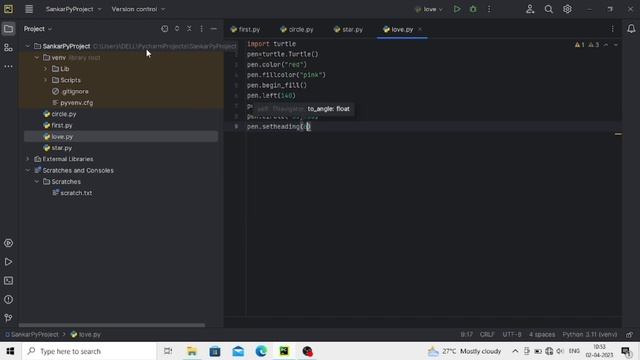Open UTF-8 encoding selector
The width and height of the screenshot is (640, 360).
512,335
